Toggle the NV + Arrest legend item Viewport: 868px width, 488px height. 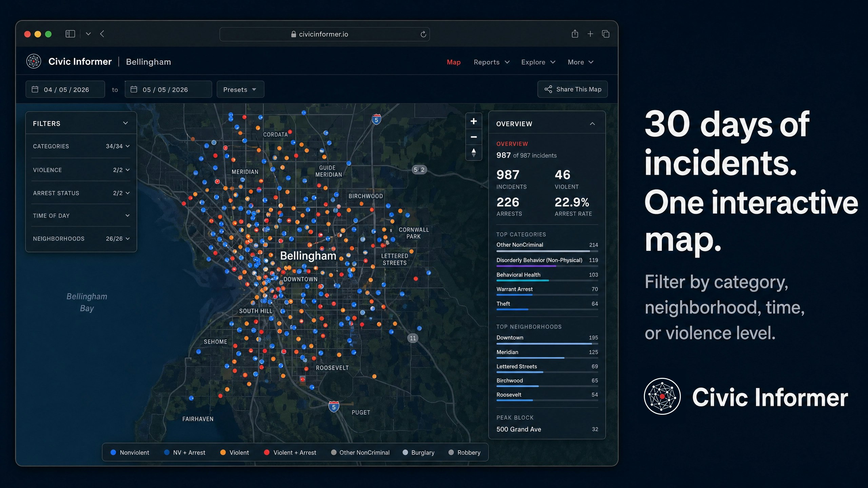point(185,452)
